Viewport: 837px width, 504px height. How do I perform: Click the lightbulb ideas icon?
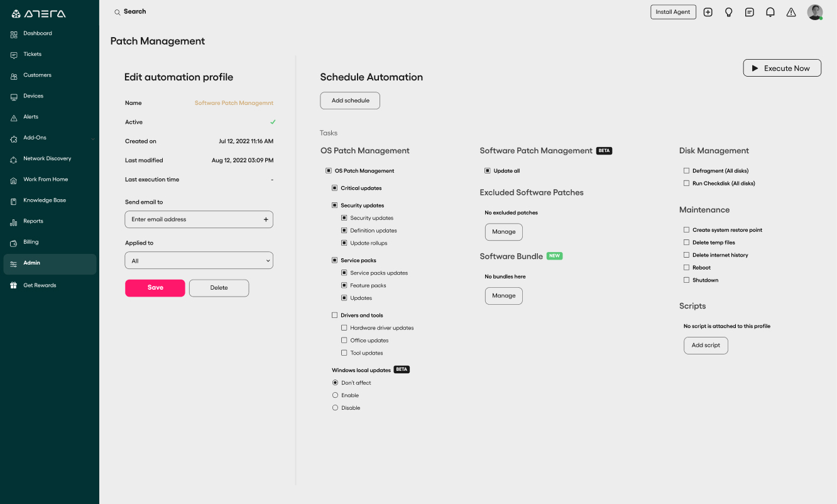[729, 12]
